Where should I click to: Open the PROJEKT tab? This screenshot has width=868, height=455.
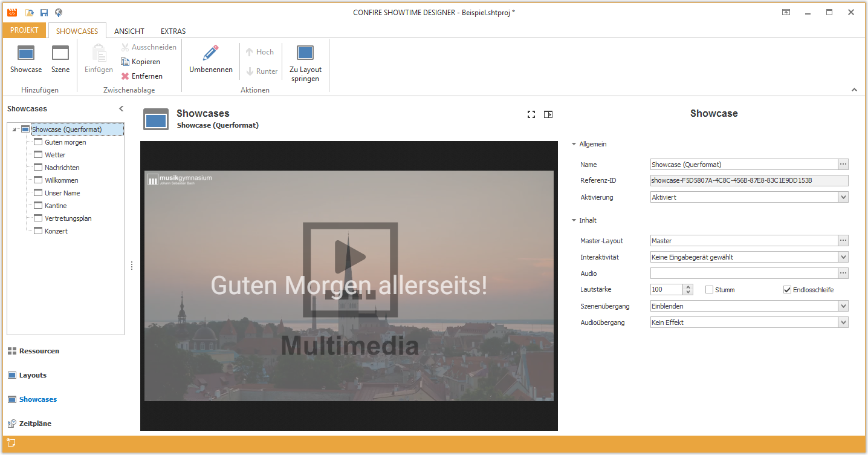[x=24, y=30]
